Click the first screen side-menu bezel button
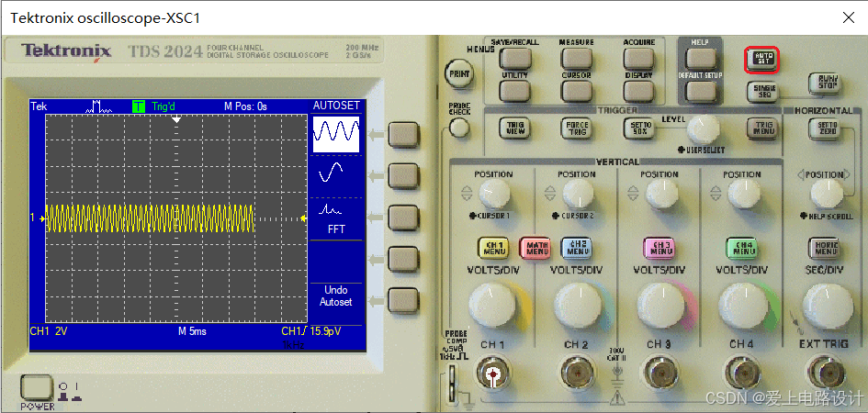 (402, 135)
